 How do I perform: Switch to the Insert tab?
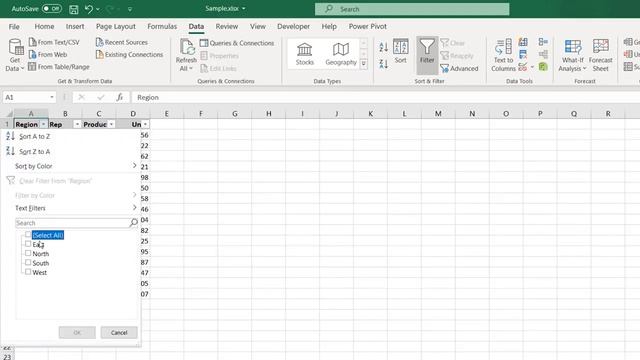click(75, 26)
